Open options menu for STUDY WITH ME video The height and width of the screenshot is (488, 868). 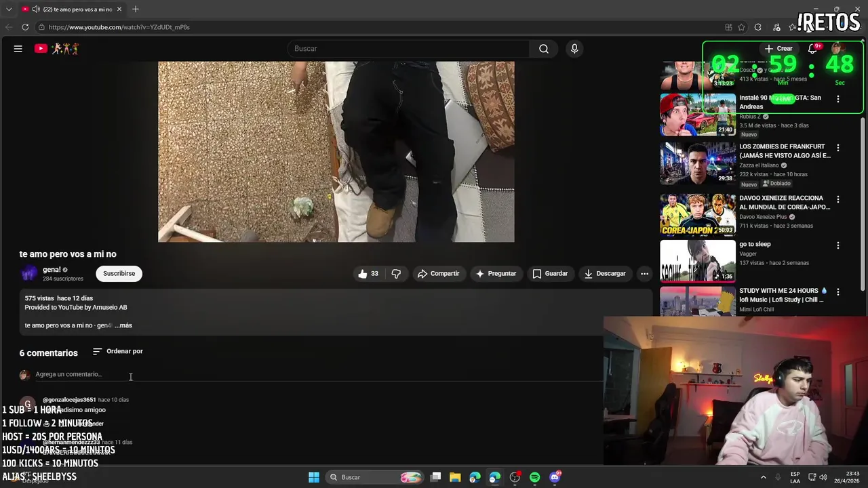[x=838, y=292]
